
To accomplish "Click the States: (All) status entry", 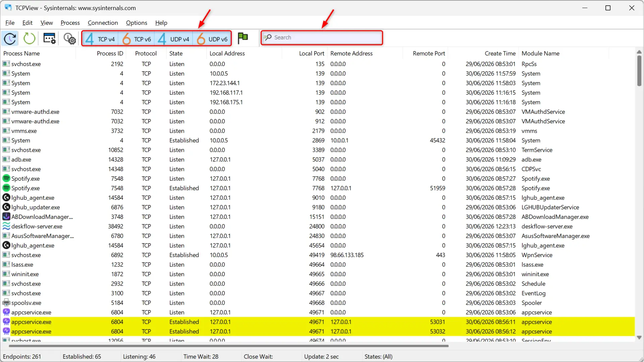I will (x=378, y=357).
